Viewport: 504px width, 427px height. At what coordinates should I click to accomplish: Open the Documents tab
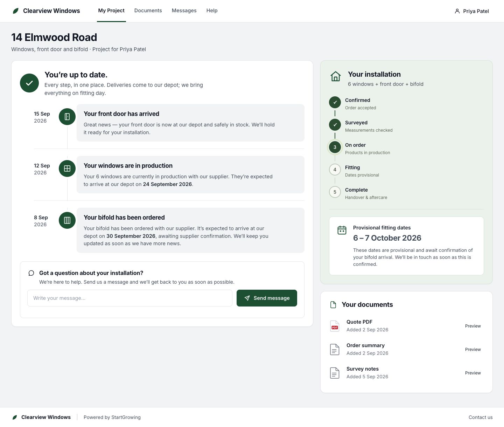coord(148,11)
